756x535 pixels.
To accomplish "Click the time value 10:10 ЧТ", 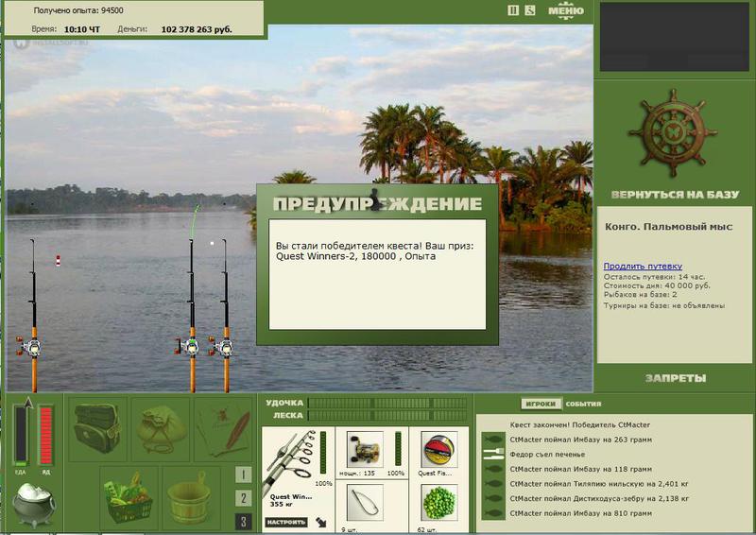I will tap(82, 29).
